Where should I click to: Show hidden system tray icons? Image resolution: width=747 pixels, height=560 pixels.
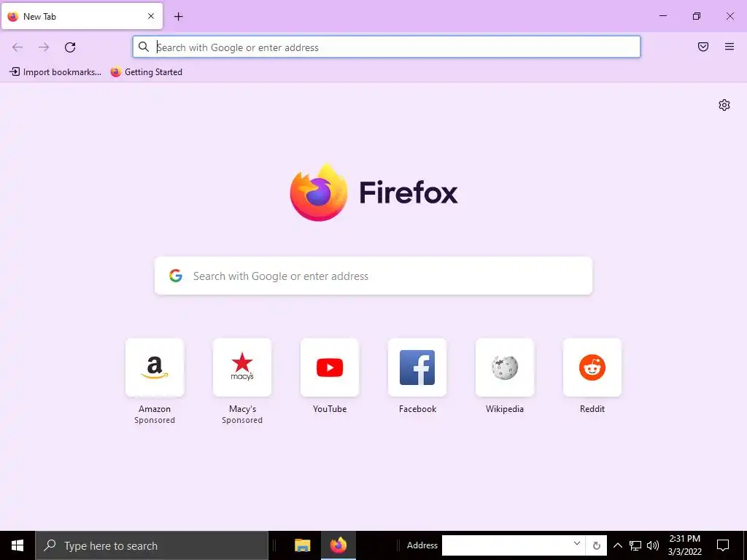click(x=617, y=545)
